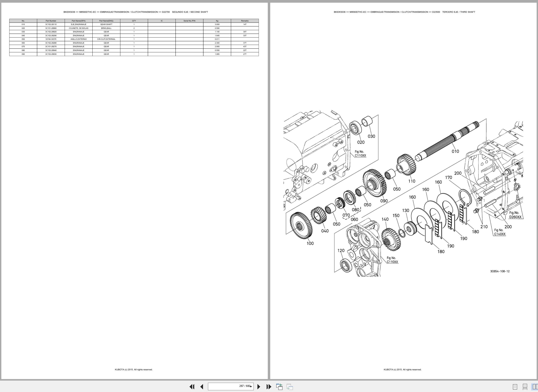The height and width of the screenshot is (392, 538).
Task: Click callout 090 under the large gear
Action: (384, 201)
